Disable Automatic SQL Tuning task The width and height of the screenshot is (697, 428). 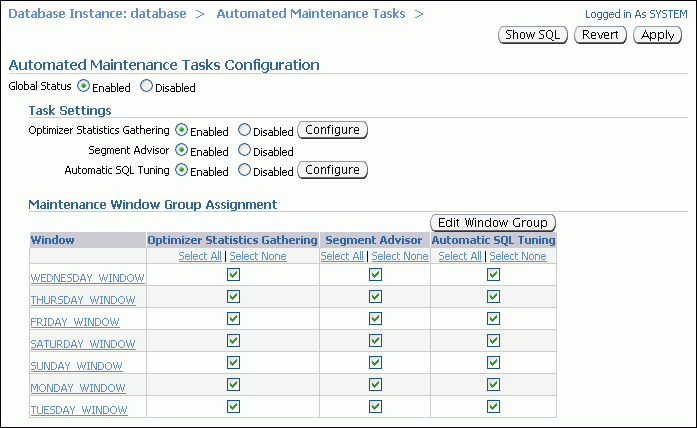tap(245, 170)
